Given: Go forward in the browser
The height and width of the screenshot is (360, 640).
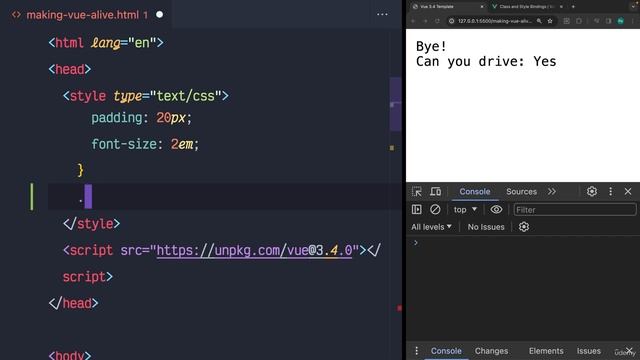Looking at the screenshot, I should [425, 21].
